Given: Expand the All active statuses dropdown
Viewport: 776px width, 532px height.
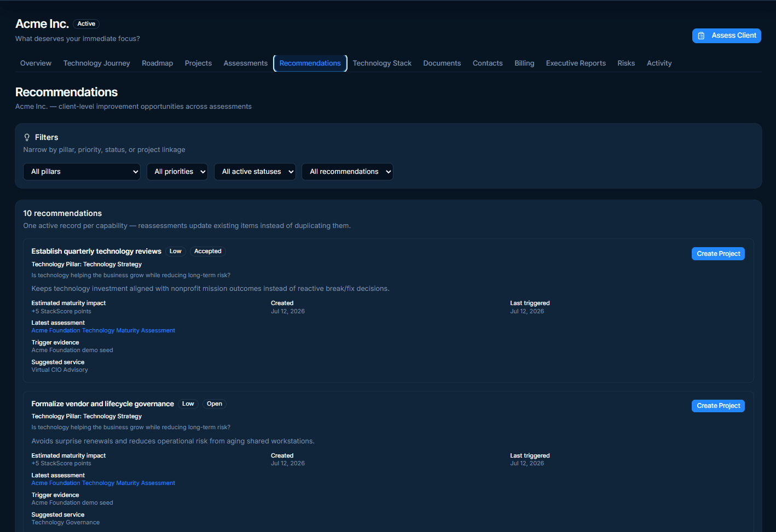Looking at the screenshot, I should (255, 172).
